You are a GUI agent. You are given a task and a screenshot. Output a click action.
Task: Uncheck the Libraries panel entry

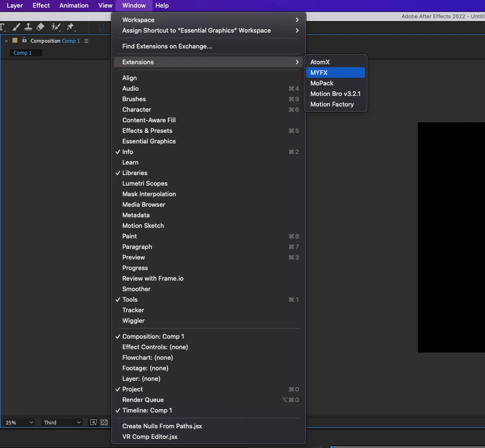coord(209,173)
